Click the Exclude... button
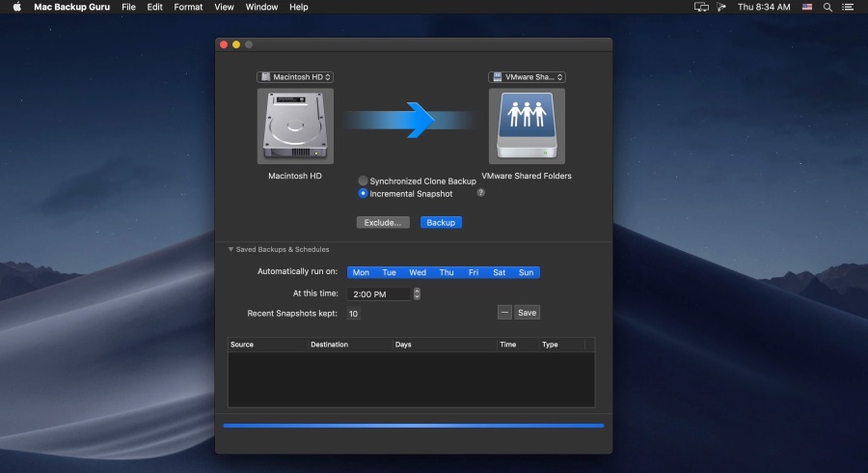The height and width of the screenshot is (473, 868). (383, 223)
